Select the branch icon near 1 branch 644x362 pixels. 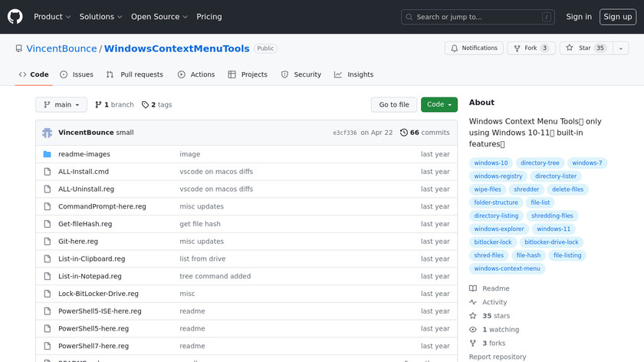click(98, 105)
